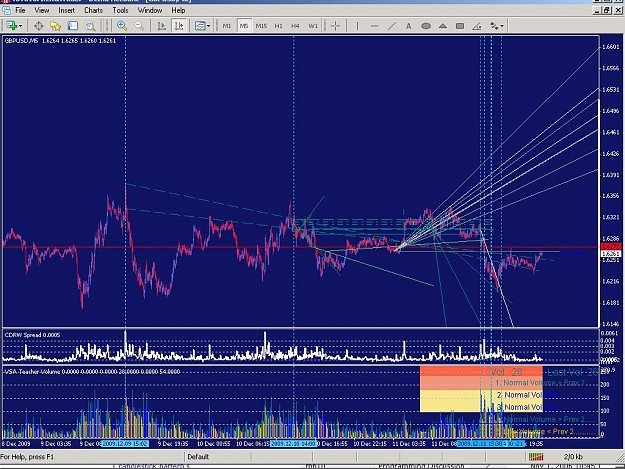Click the '2. Normal Vol' yellow label
Screen dimensions: 625x469
(519, 395)
